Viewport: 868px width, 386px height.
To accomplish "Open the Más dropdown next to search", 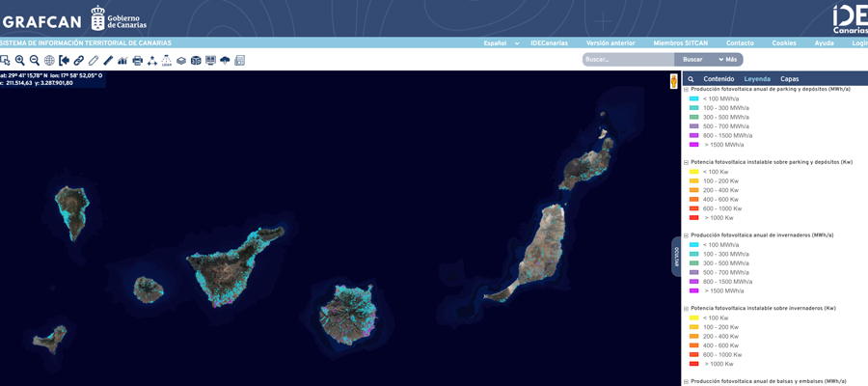I will [x=726, y=59].
